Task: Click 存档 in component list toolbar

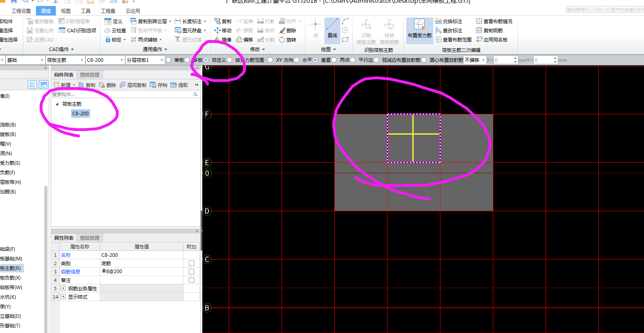Action: point(158,85)
